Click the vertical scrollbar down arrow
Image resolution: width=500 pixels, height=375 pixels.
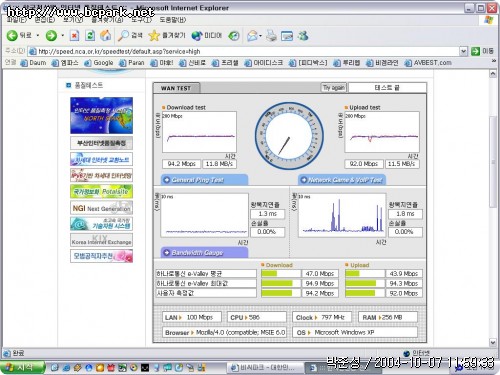(493, 343)
